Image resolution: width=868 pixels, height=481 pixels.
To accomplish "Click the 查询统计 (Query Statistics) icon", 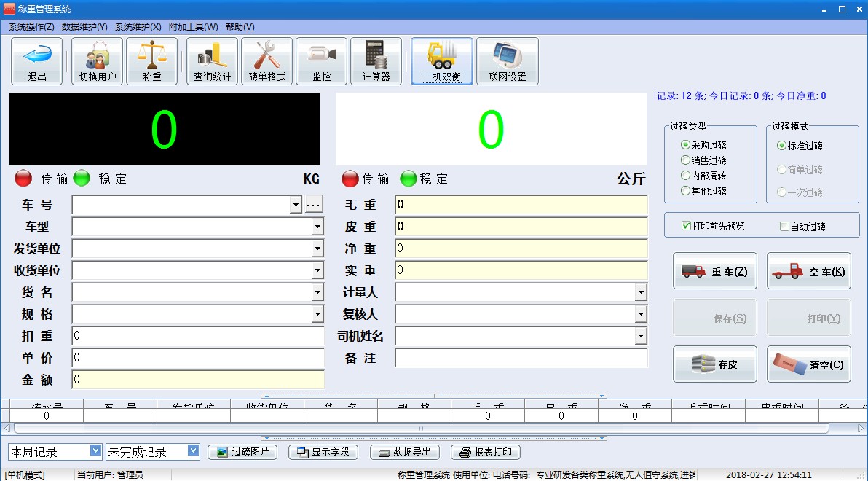I will tap(211, 60).
